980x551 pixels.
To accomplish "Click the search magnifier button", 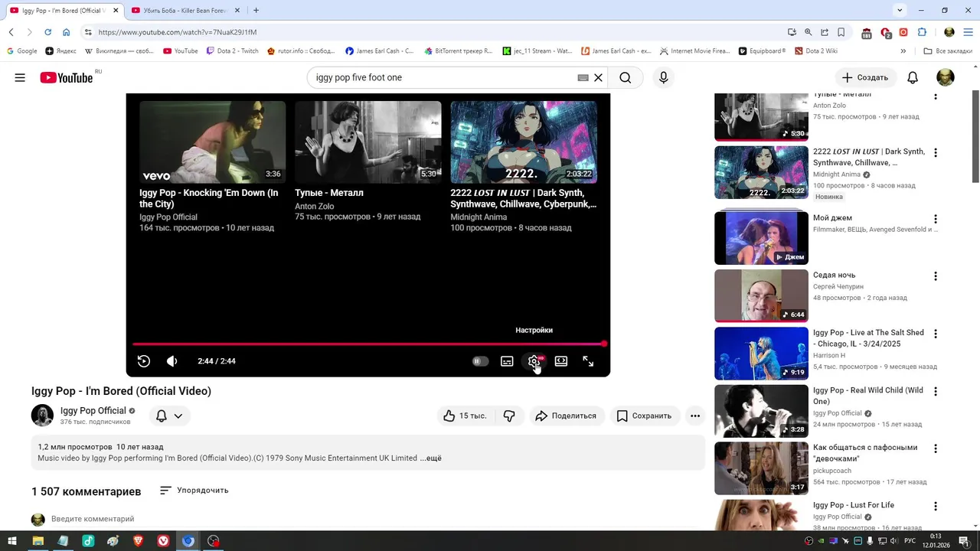I will [626, 77].
